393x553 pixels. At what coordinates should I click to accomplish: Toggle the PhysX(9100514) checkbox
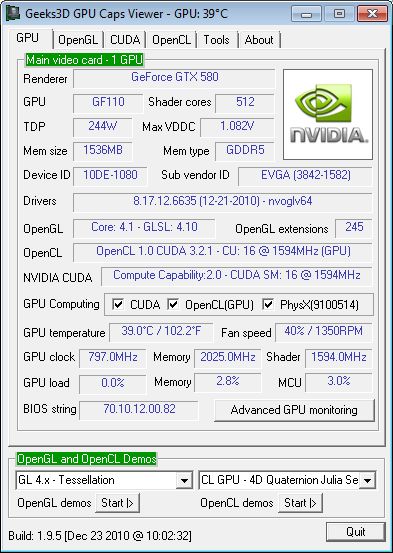[x=268, y=304]
